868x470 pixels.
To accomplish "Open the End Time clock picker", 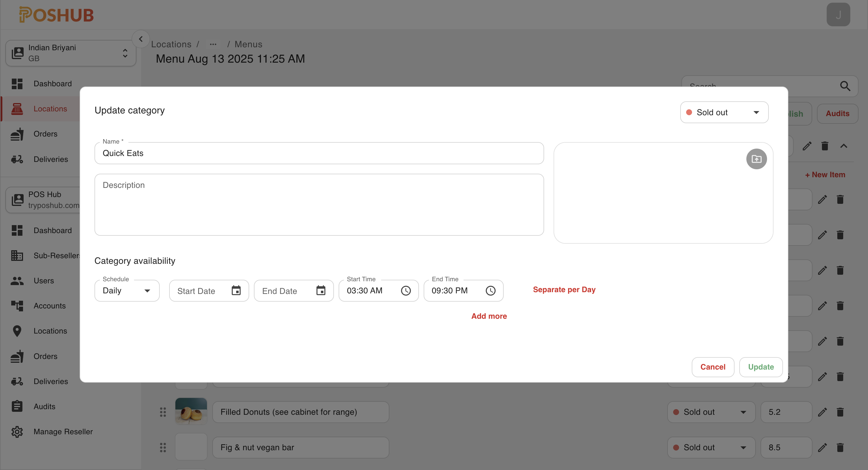I will [x=490, y=291].
